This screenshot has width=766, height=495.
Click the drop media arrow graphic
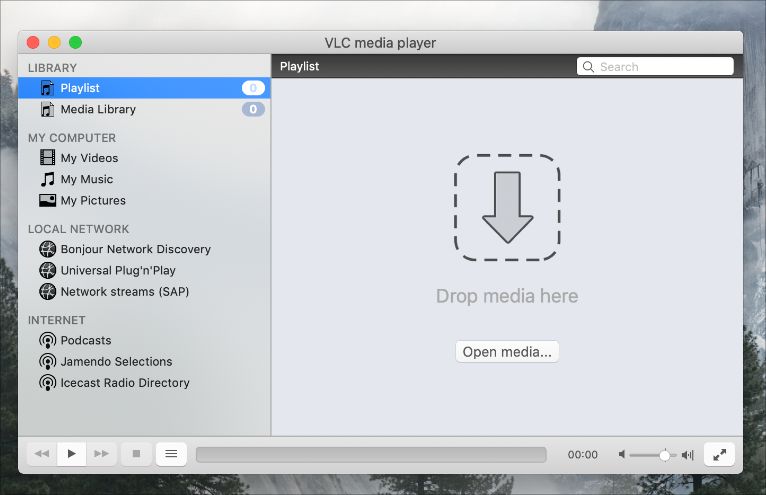point(507,208)
